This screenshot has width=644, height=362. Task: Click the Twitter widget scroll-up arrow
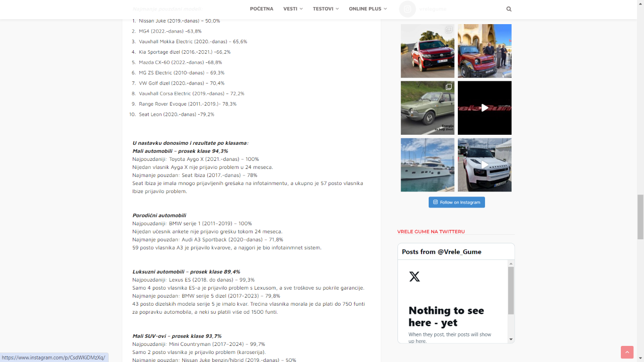tap(511, 263)
